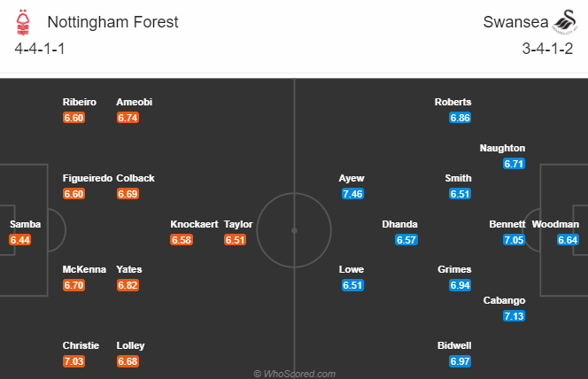Click the player name Knockaert
Image resolution: width=588 pixels, height=379 pixels.
click(194, 224)
